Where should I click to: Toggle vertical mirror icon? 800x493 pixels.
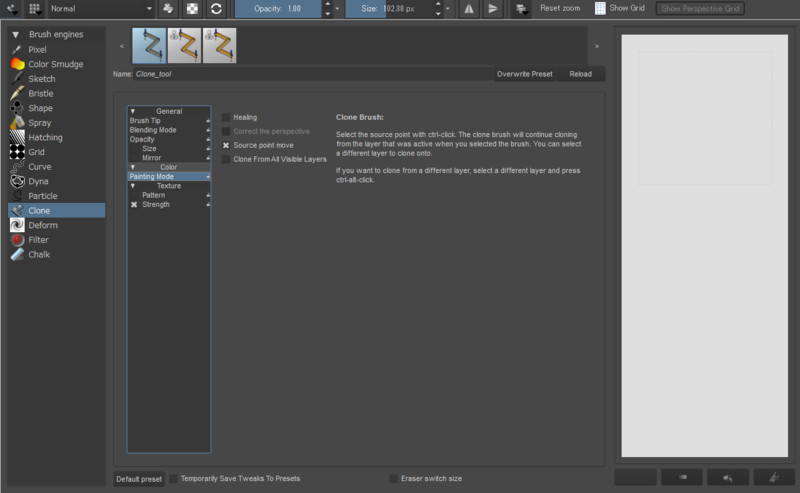point(492,9)
